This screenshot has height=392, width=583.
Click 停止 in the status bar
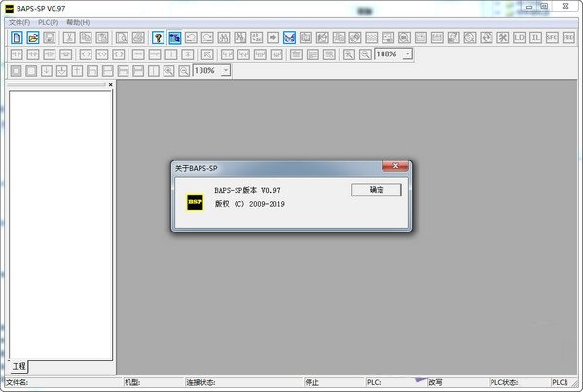coord(312,382)
